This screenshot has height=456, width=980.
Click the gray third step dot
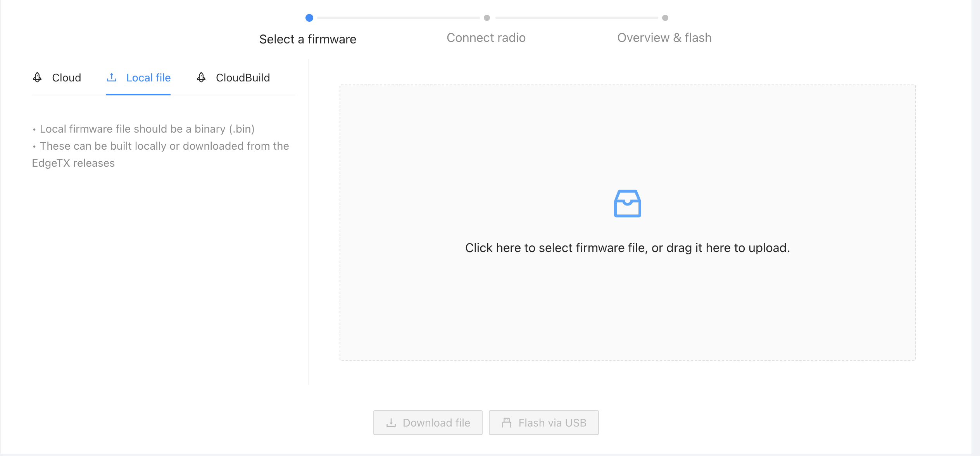[665, 18]
